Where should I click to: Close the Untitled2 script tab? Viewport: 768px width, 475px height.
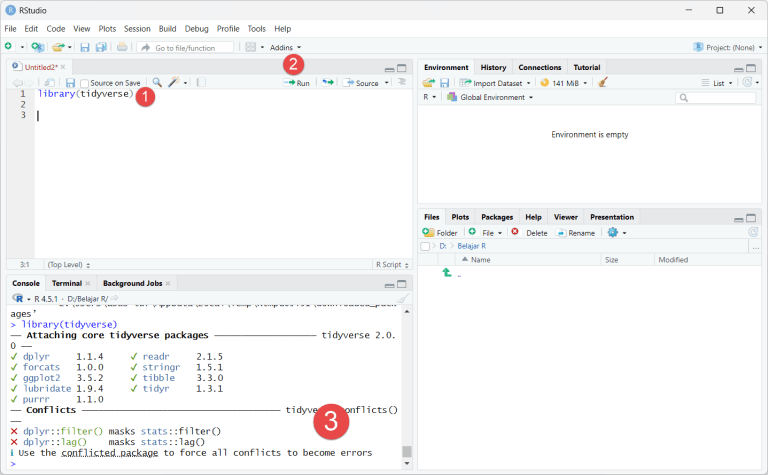[x=63, y=67]
